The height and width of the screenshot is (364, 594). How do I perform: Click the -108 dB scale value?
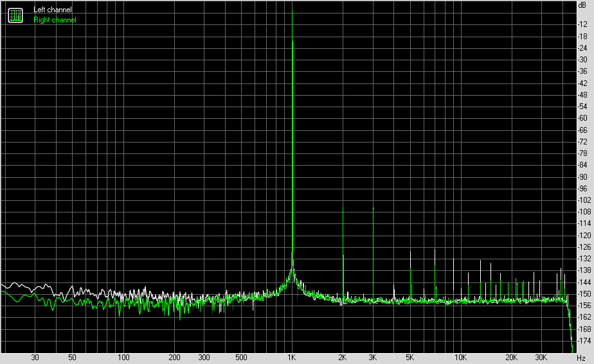(584, 212)
